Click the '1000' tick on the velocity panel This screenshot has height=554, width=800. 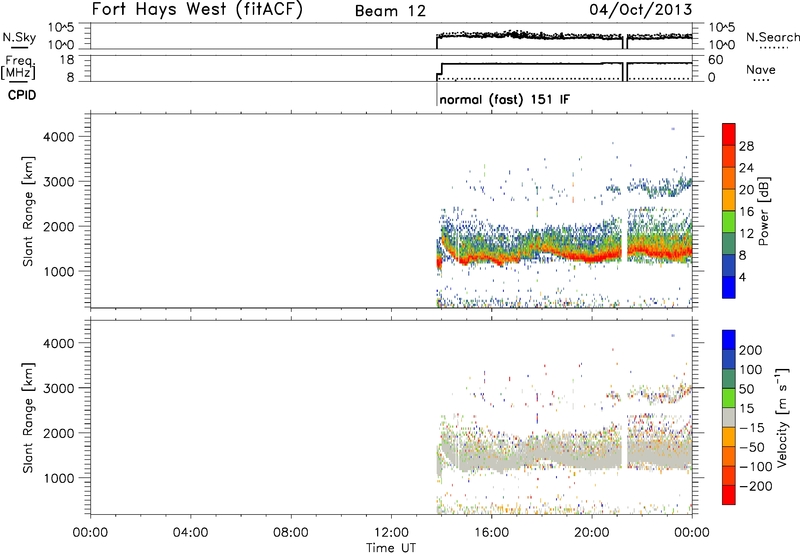58,478
